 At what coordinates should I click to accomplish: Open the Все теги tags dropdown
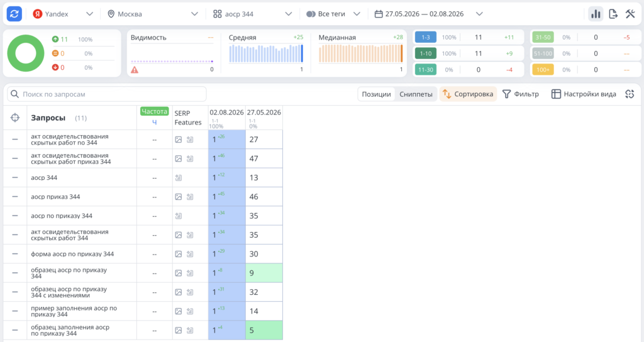(333, 14)
